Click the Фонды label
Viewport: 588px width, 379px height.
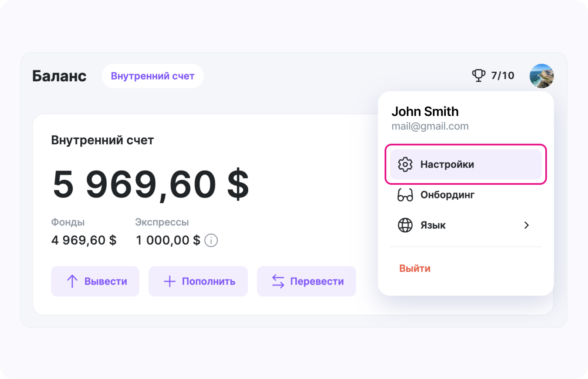pyautogui.click(x=68, y=222)
